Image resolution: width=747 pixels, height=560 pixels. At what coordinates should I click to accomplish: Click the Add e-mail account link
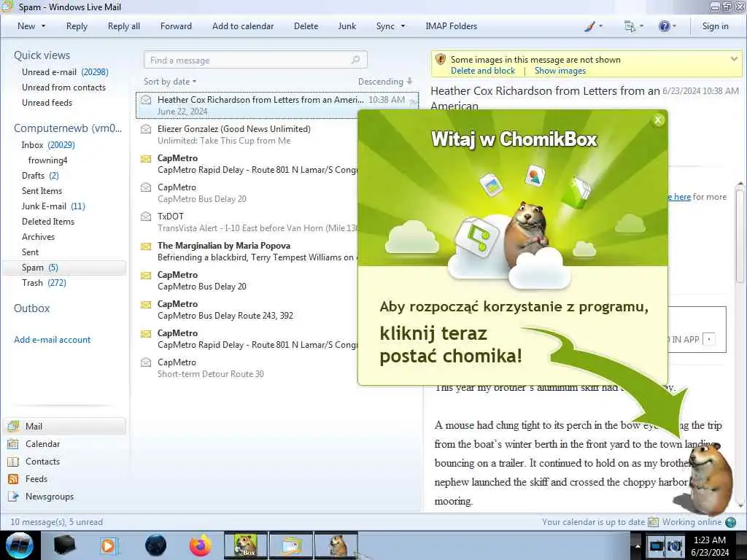pos(52,340)
